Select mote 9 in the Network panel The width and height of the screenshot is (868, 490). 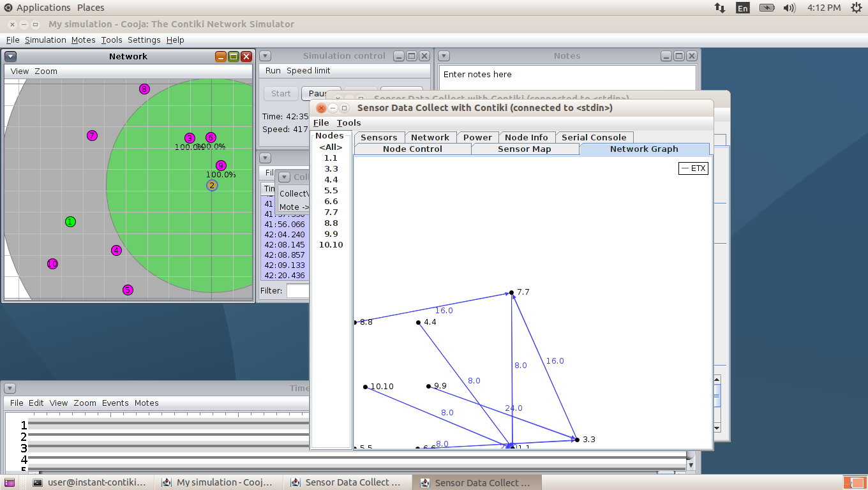(x=221, y=165)
